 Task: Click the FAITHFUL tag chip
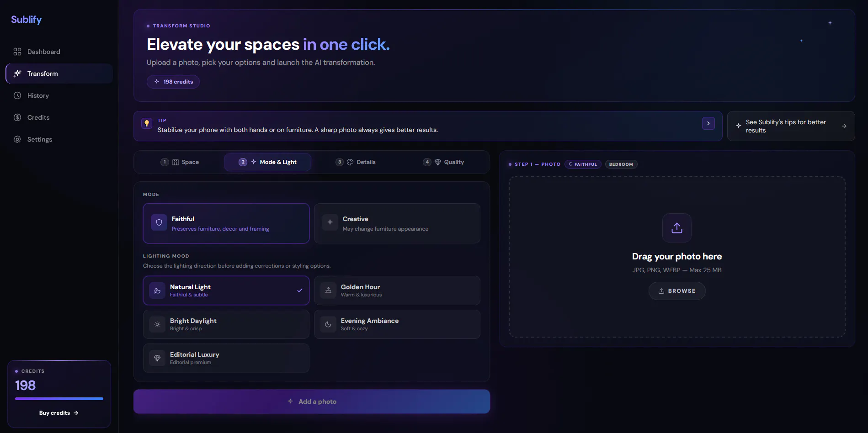tap(583, 164)
